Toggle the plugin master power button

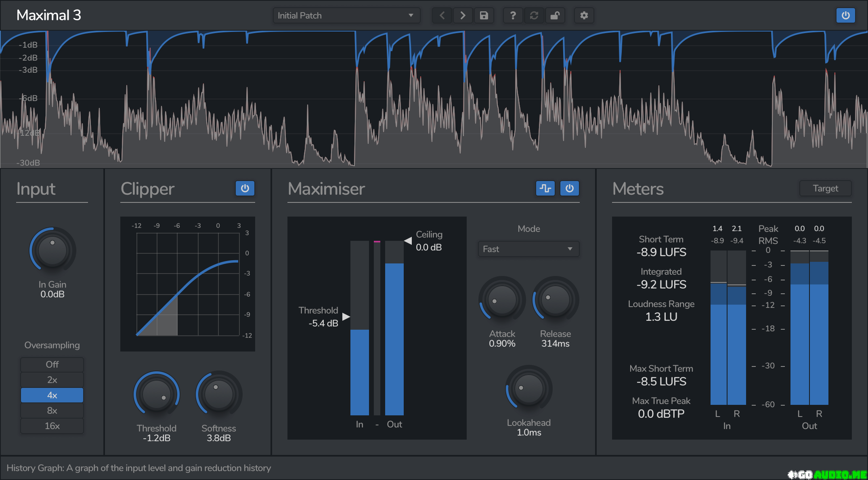[x=846, y=16]
